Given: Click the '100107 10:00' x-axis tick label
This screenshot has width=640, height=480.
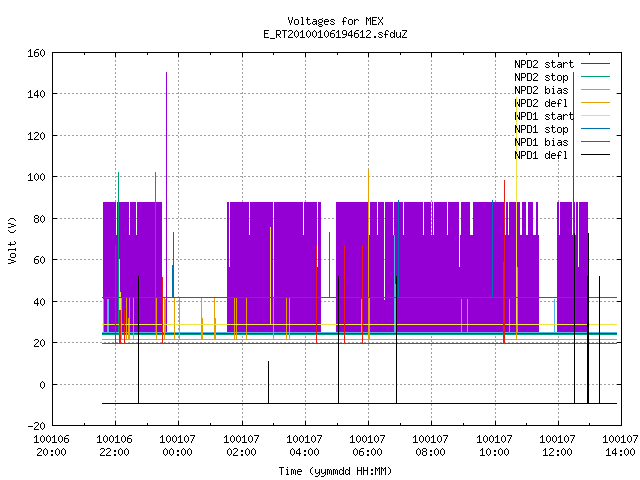Looking at the screenshot, I should [494, 446].
